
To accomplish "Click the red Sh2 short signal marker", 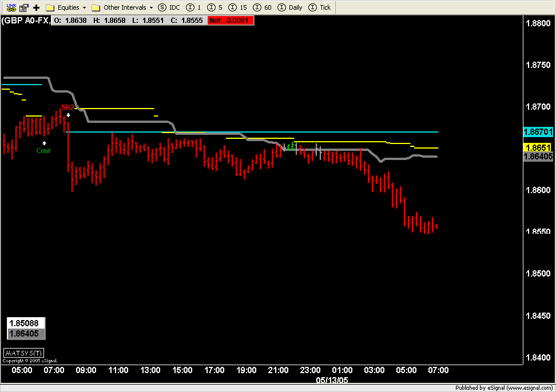I will click(x=67, y=107).
